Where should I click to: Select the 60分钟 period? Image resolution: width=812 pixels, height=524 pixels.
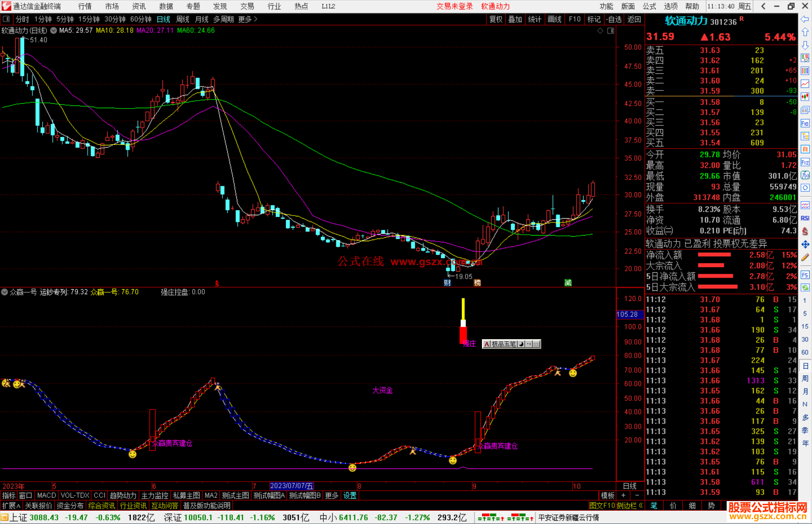click(141, 19)
